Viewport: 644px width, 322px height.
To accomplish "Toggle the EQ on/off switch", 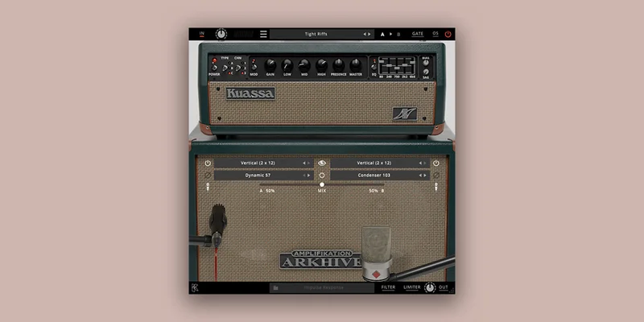I will [x=374, y=67].
